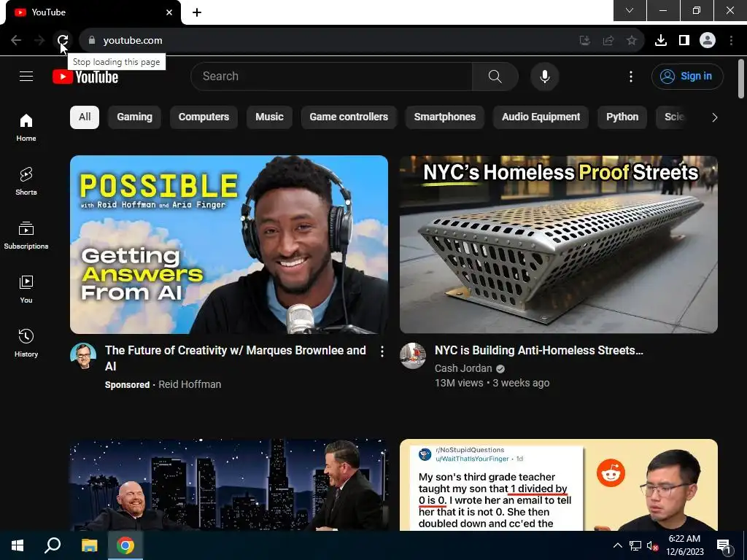Click the YouTube logo
The height and width of the screenshot is (560, 747).
pyautogui.click(x=85, y=77)
